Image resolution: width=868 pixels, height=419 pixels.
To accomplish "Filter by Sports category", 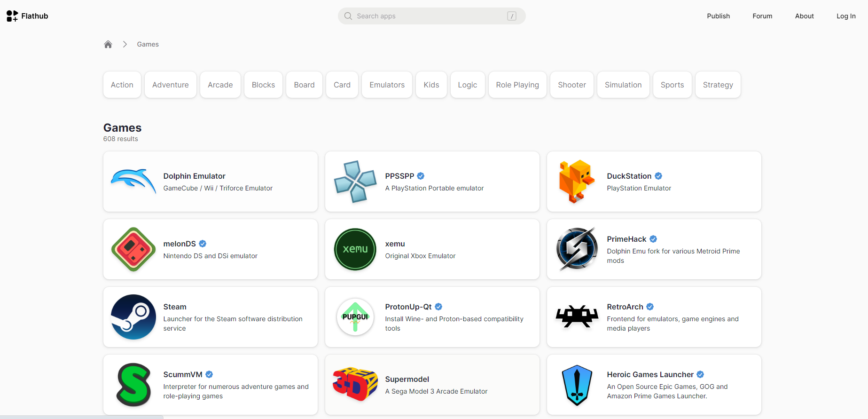I will click(673, 85).
